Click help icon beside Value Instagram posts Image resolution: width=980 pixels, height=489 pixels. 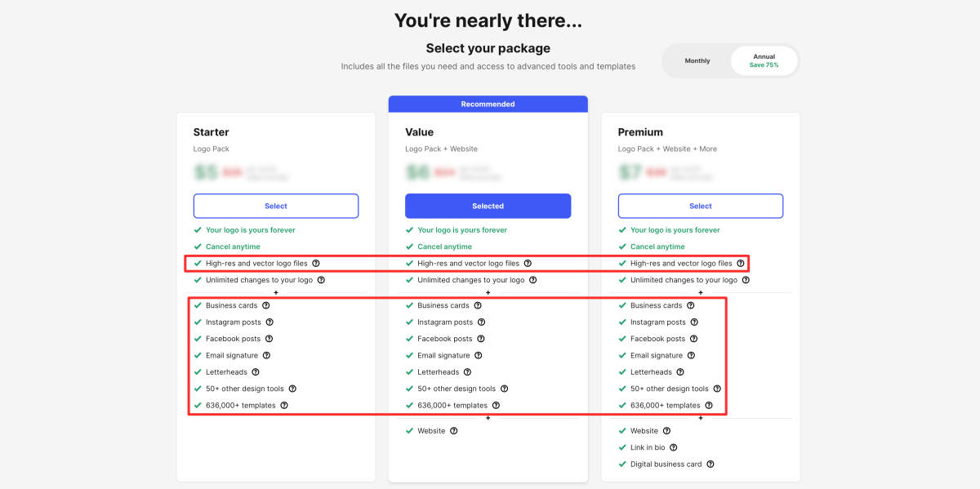tap(482, 322)
